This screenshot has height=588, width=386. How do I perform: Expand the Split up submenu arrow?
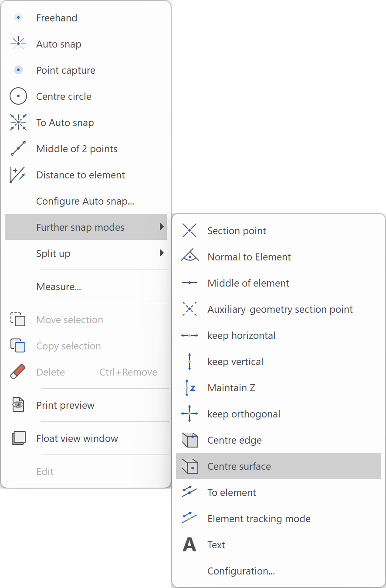162,253
